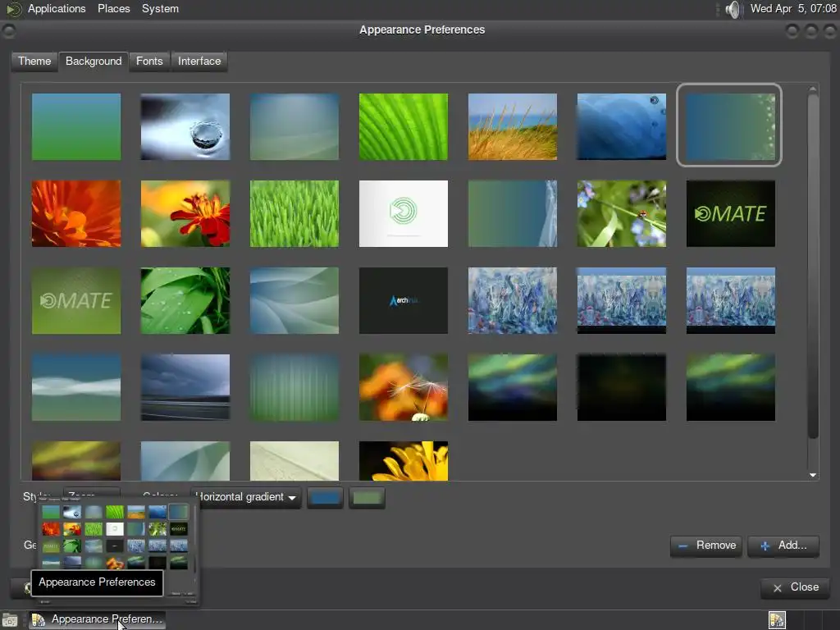Image resolution: width=840 pixels, height=630 pixels.
Task: Select the olive green MATE wallpaper
Action: (x=76, y=300)
